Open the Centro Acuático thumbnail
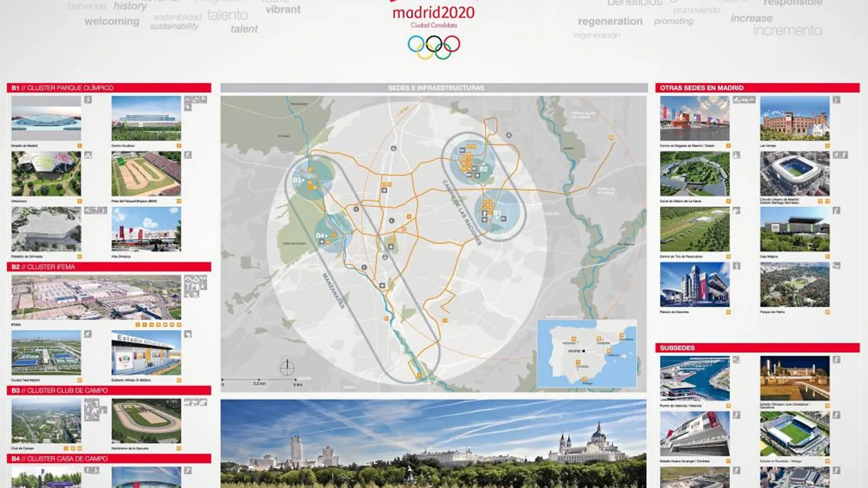 click(x=146, y=118)
